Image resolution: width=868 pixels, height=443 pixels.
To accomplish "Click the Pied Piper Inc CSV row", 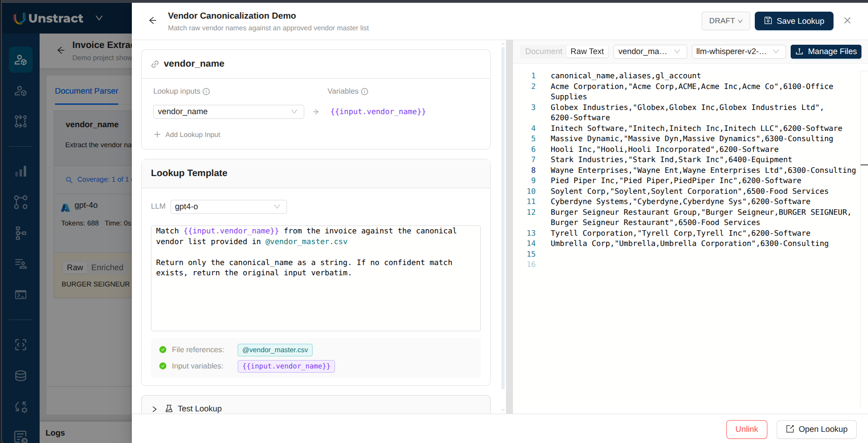I will click(676, 181).
